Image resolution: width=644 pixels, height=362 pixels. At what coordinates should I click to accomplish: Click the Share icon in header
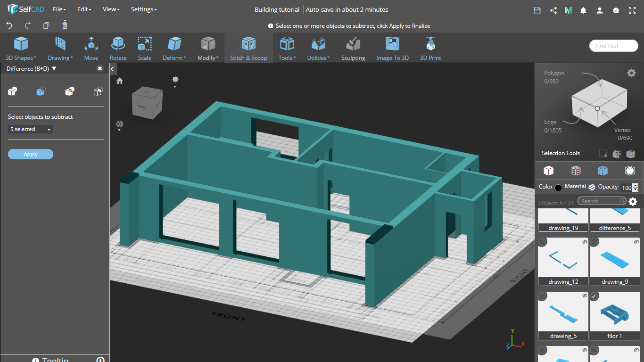[x=553, y=10]
